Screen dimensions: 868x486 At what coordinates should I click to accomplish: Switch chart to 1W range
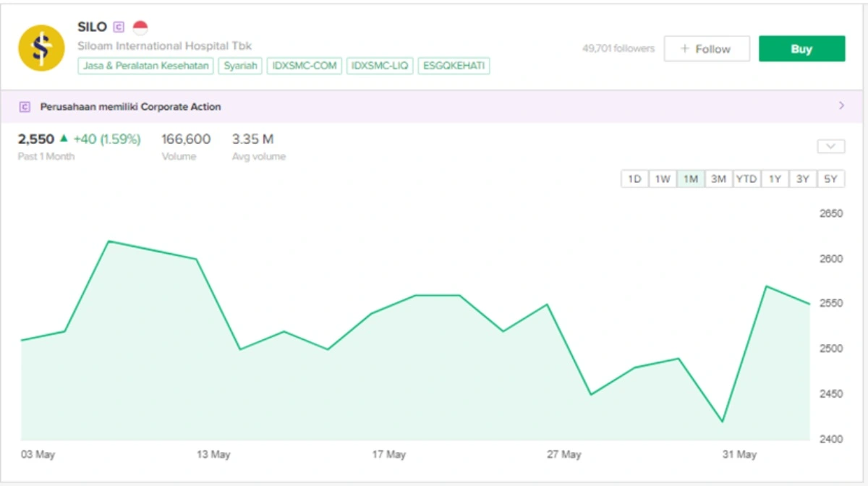(663, 179)
